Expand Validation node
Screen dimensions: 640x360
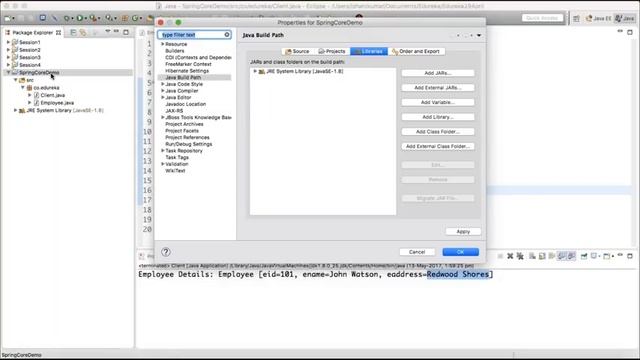point(162,164)
